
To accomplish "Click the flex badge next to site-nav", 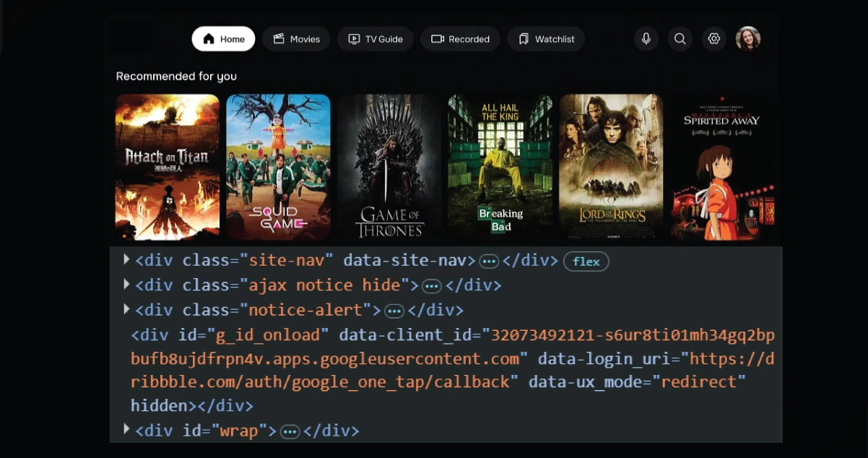I will [x=586, y=262].
